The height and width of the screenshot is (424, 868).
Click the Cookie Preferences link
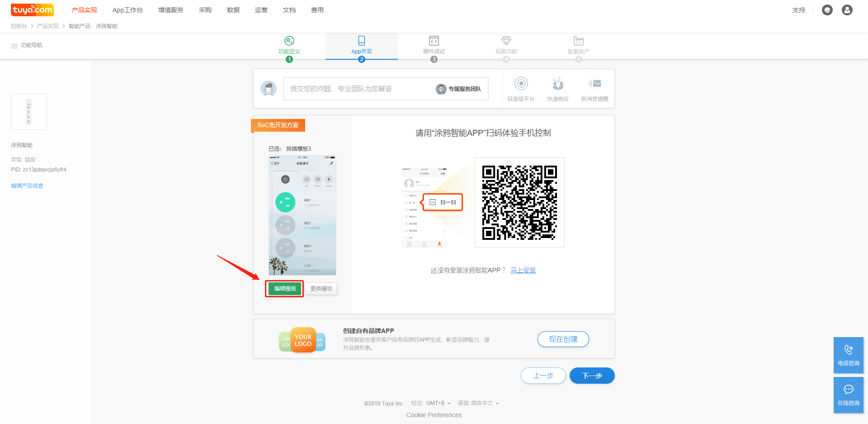coord(434,415)
